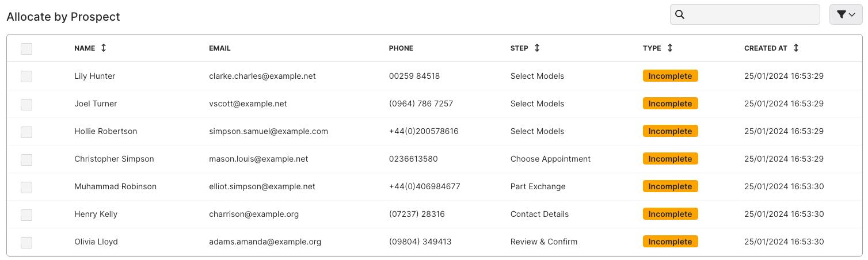Toggle the select-all header checkbox

point(26,49)
